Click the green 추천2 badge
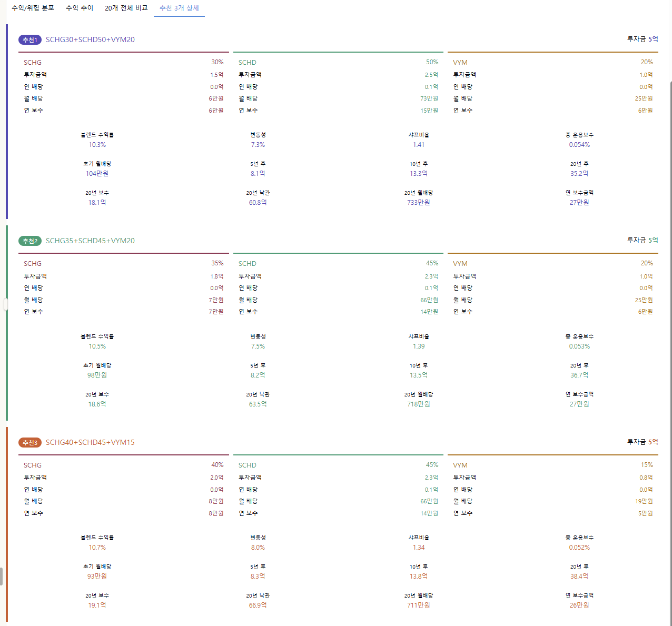672x626 pixels. (30, 241)
